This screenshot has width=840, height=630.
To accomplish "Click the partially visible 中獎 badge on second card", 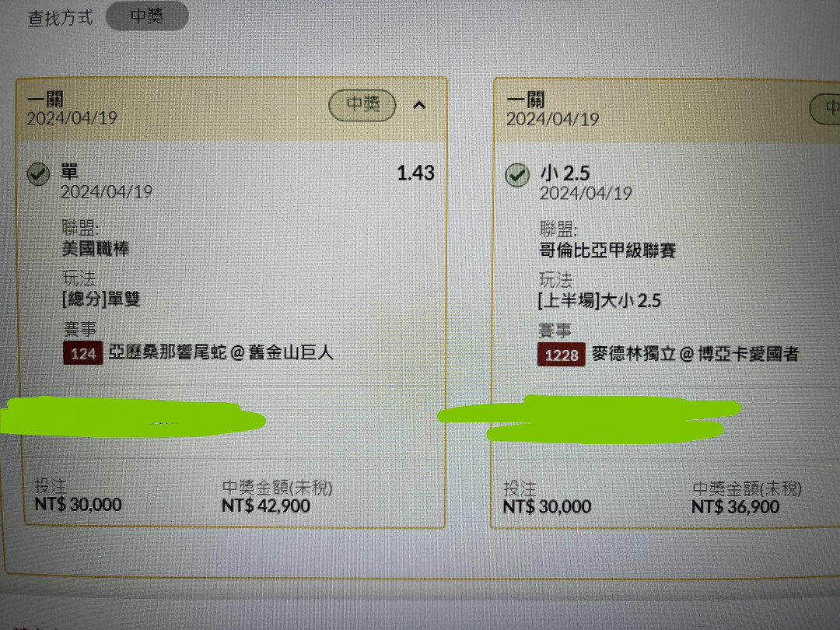I will point(825,109).
